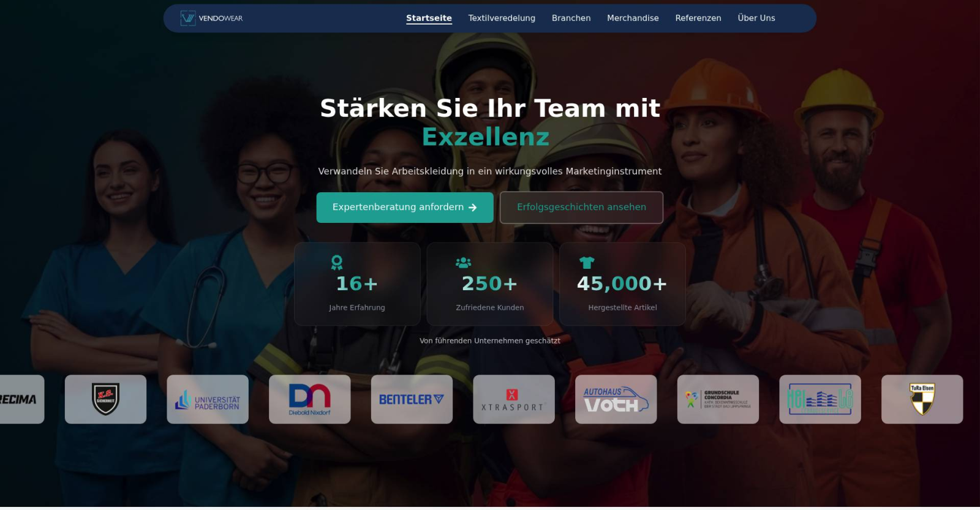Click the people group icon above 250+
Viewport: 980px width, 510px height.
[464, 263]
